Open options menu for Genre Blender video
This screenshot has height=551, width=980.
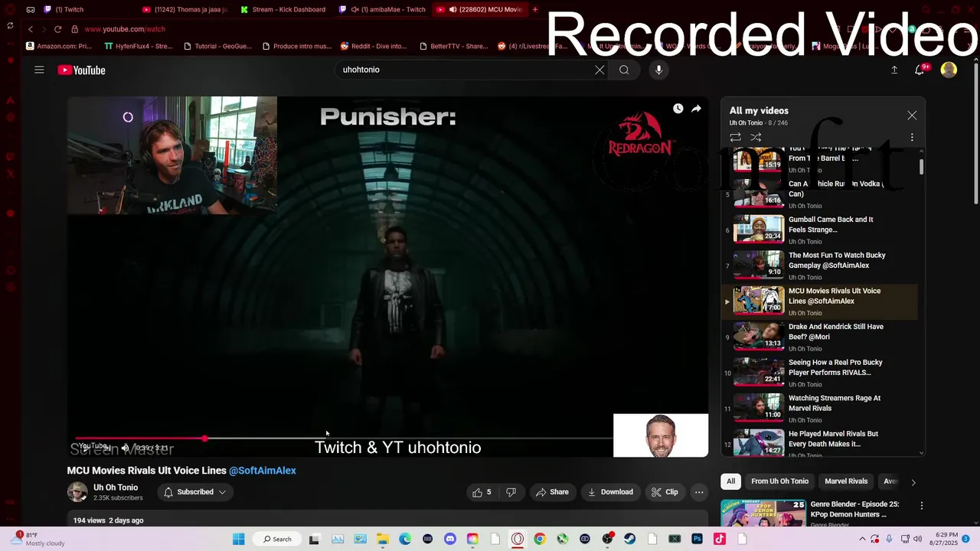(922, 506)
